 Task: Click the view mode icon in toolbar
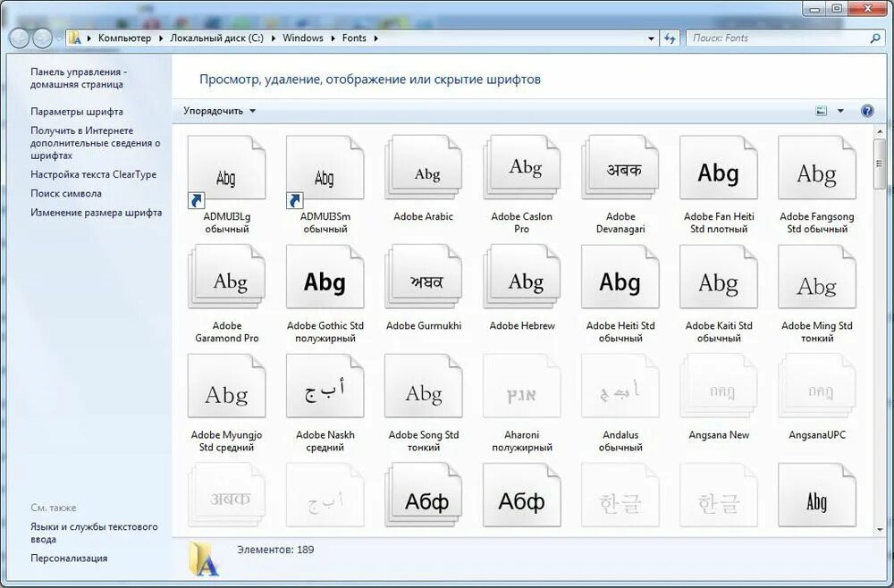point(821,111)
